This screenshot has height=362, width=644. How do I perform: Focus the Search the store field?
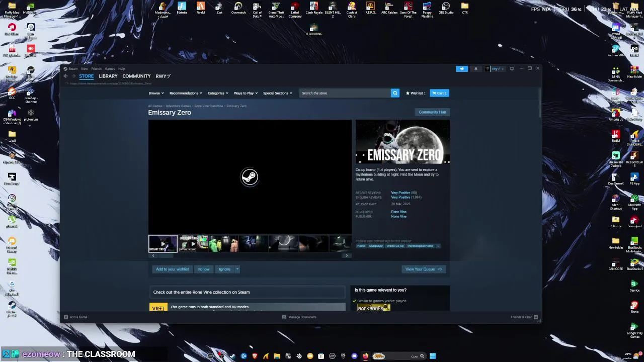(x=345, y=93)
